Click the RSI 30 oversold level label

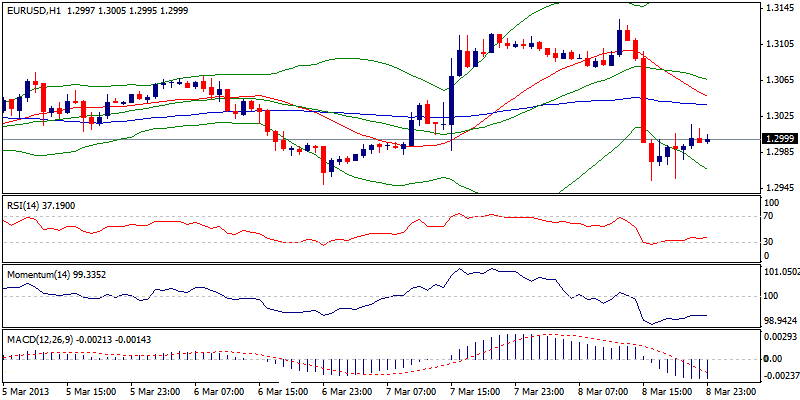coord(769,241)
